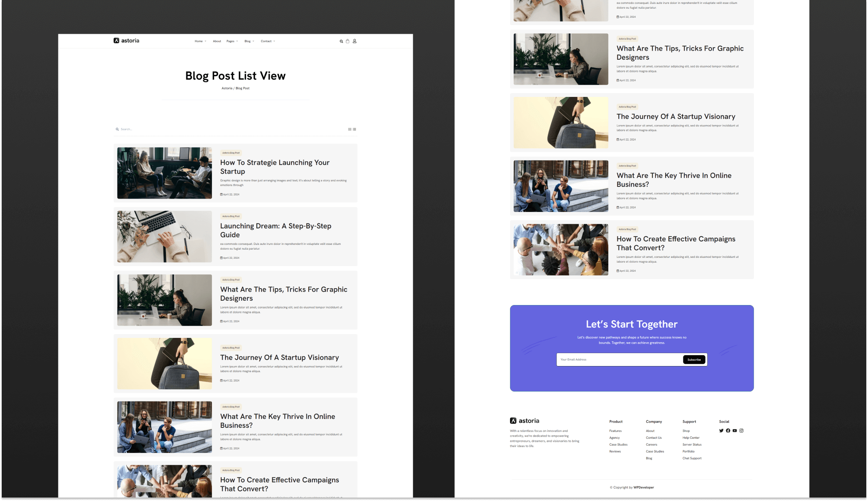Open right-side 'What Are The Key Thrive In Online Business?' title
Image resolution: width=868 pixels, height=501 pixels.
[674, 180]
